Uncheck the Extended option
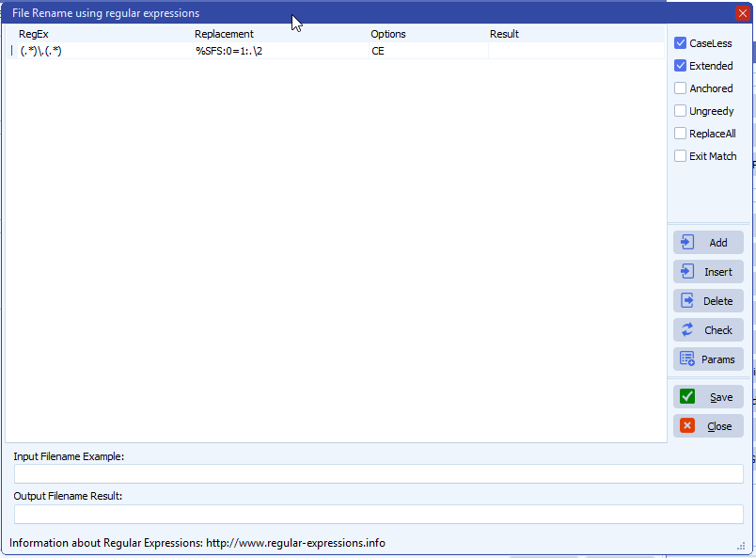This screenshot has width=756, height=558. [680, 66]
